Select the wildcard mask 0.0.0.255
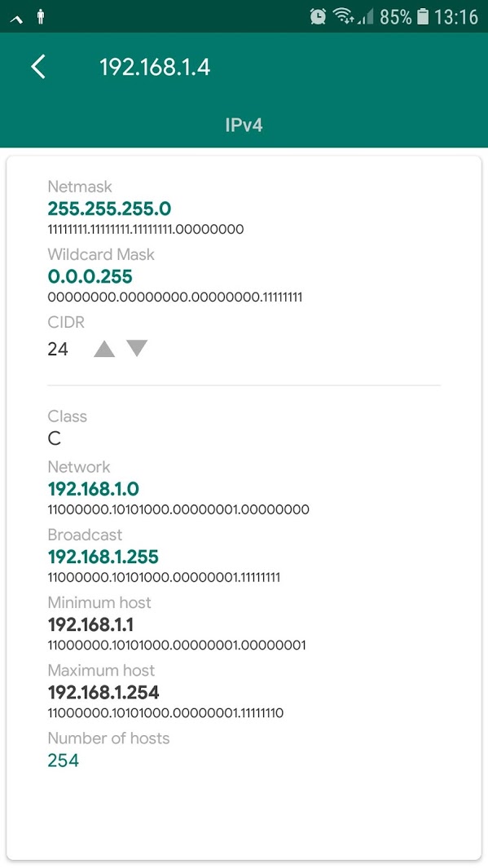 click(x=90, y=276)
